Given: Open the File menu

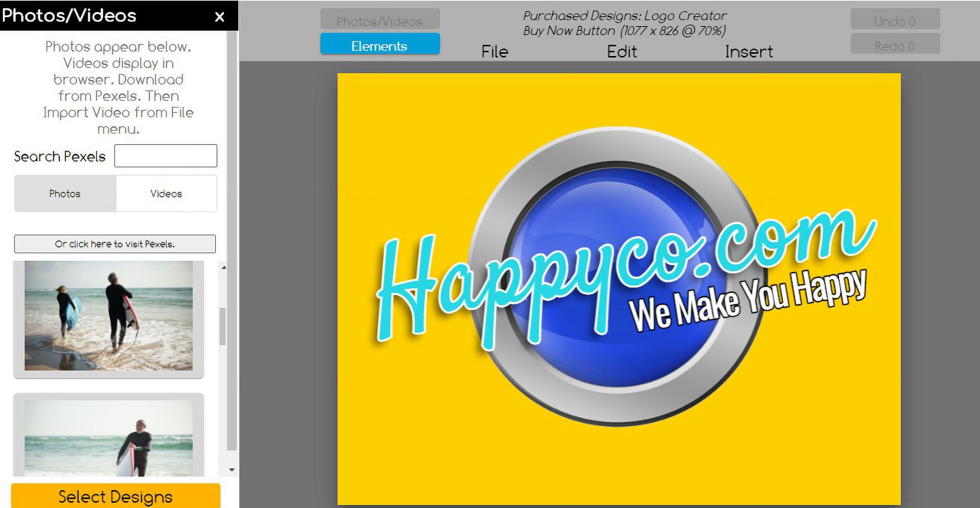Looking at the screenshot, I should [494, 52].
